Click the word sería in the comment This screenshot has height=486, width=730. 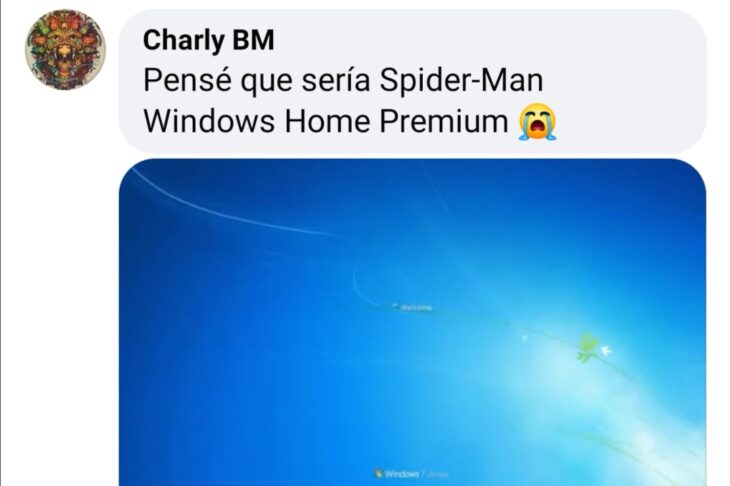click(x=336, y=80)
